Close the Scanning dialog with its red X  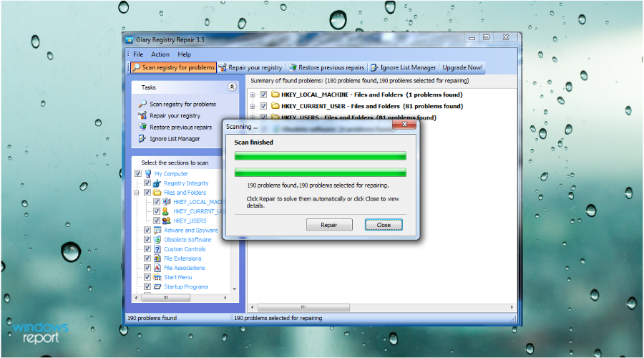[x=404, y=124]
